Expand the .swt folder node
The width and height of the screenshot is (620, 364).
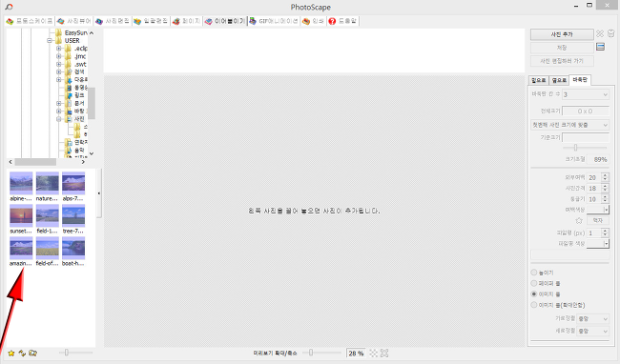59,64
